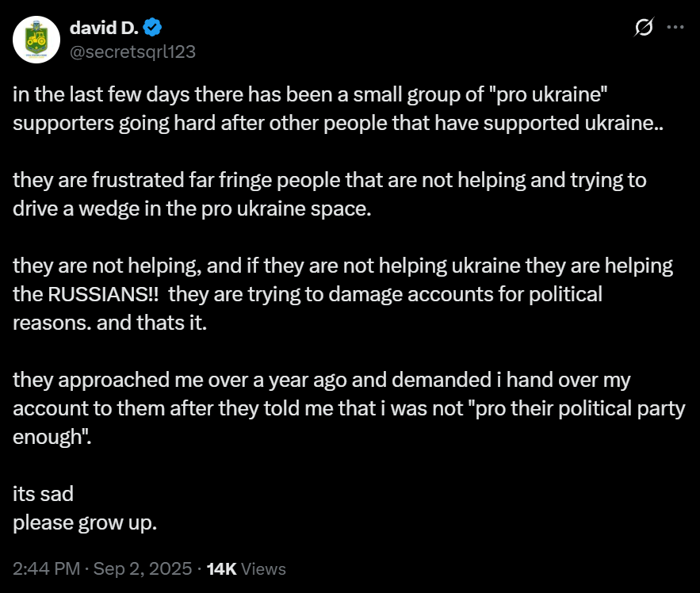Click the line "its sad"
This screenshot has width=700, height=593.
click(43, 494)
